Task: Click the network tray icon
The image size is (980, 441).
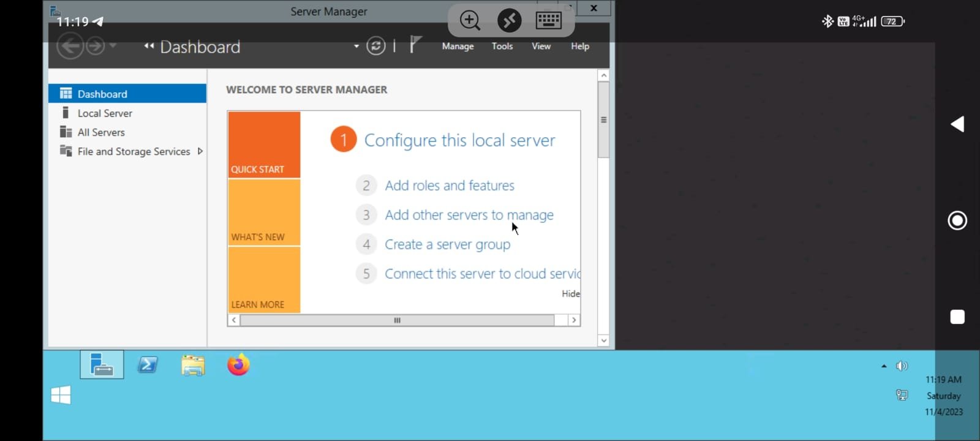Action: coord(902,395)
